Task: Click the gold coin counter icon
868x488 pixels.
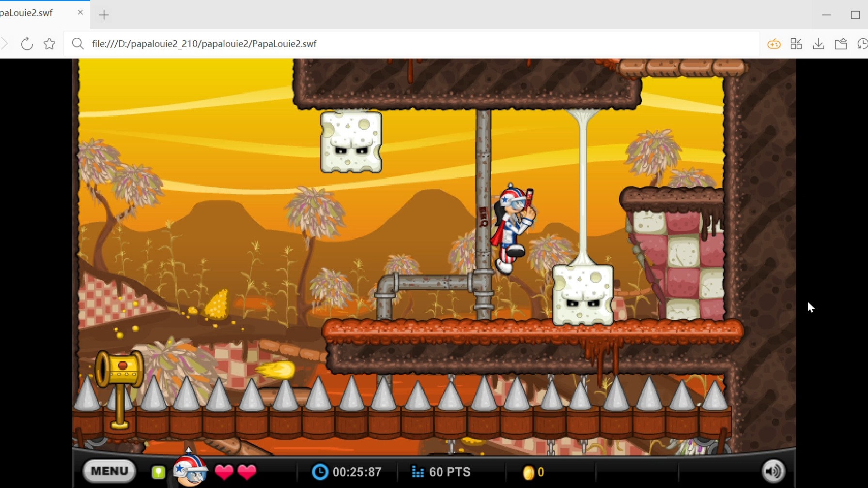Action: click(x=528, y=472)
